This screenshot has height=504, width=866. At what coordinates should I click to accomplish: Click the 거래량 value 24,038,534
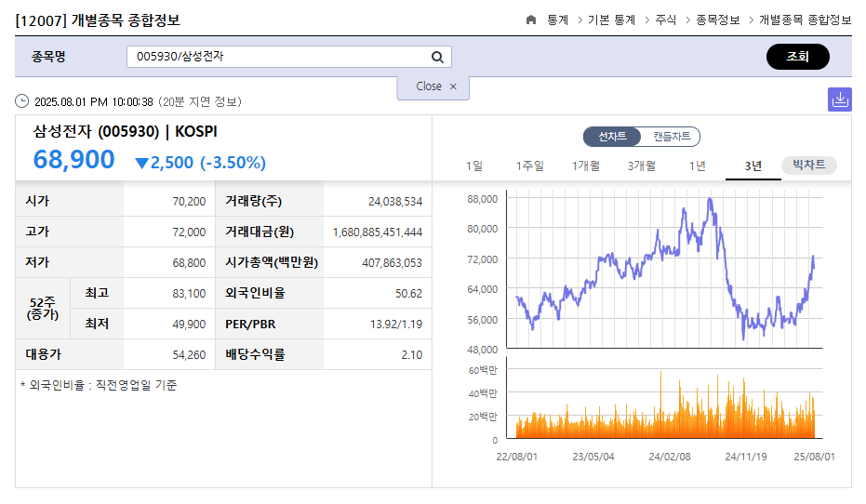click(395, 202)
